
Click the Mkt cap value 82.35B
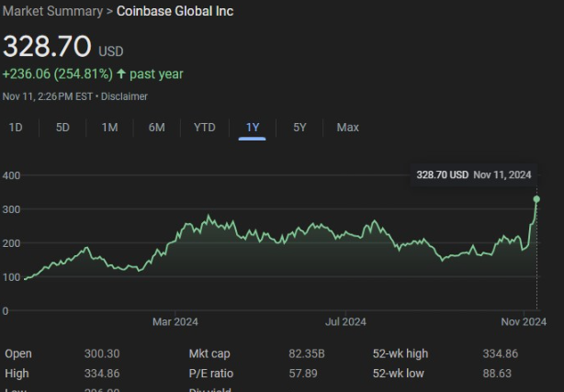coord(307,353)
